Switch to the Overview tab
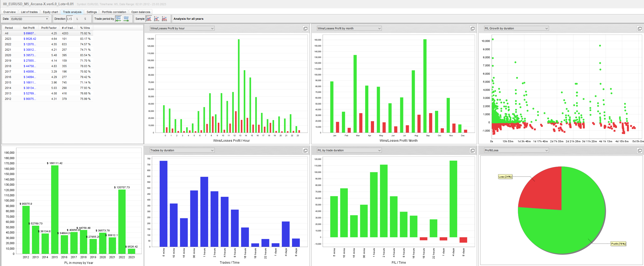644x266 pixels. tap(10, 12)
